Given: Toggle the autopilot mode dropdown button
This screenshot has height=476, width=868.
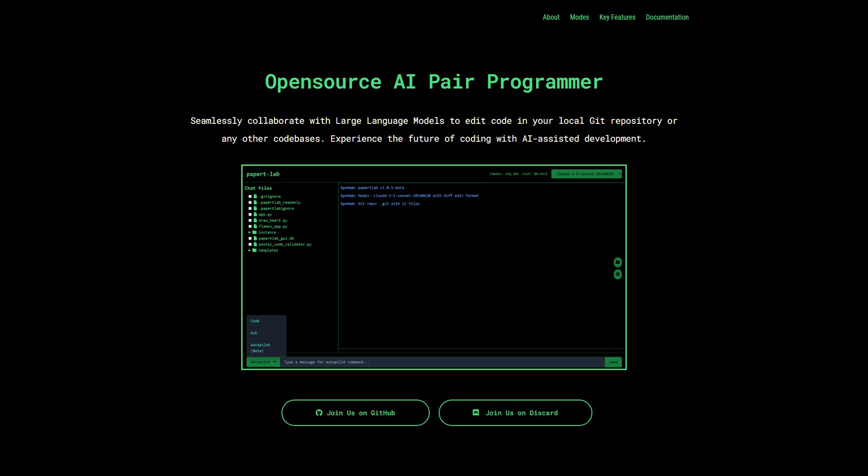Looking at the screenshot, I should (263, 362).
